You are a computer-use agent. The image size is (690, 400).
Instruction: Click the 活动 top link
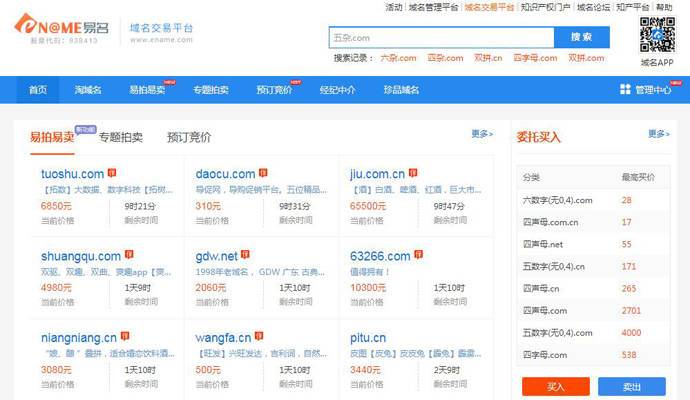(394, 7)
